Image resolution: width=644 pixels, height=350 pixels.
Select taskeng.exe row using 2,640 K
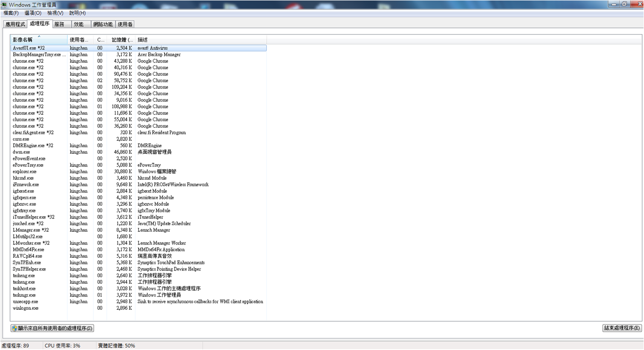pos(139,276)
